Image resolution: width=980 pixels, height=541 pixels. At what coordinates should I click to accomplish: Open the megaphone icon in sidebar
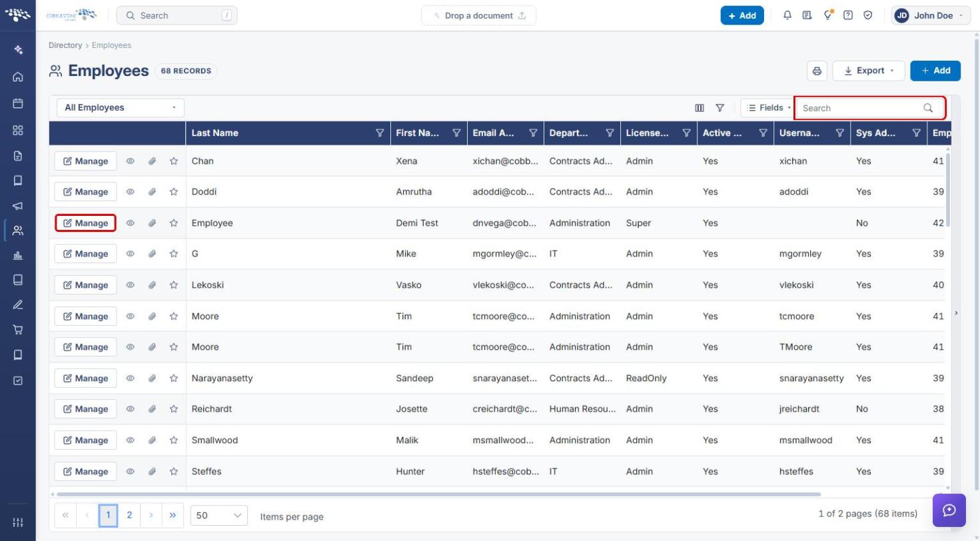tap(18, 206)
